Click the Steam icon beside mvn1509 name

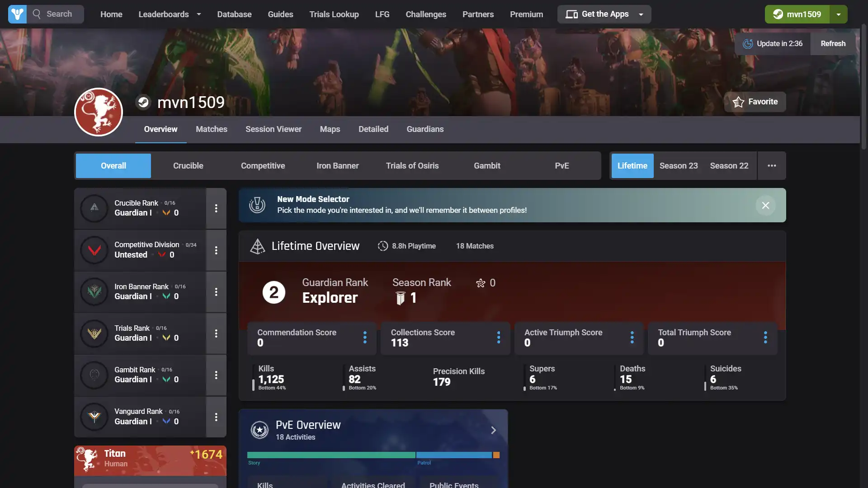coord(143,103)
